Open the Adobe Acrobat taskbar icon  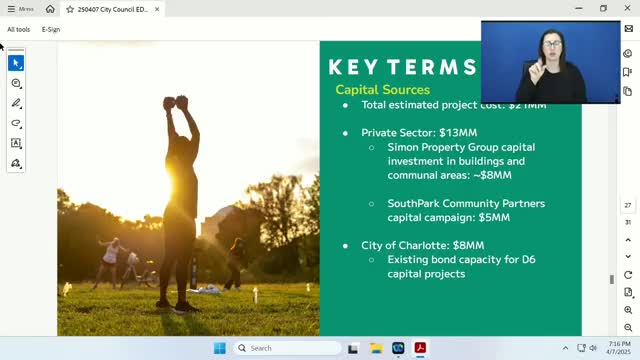pyautogui.click(x=420, y=348)
